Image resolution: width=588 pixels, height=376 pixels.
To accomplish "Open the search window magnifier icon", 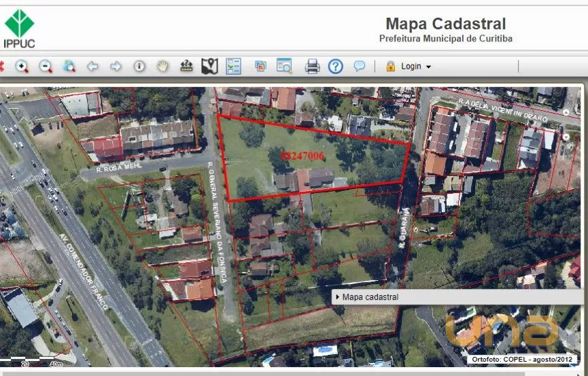I will (x=283, y=66).
